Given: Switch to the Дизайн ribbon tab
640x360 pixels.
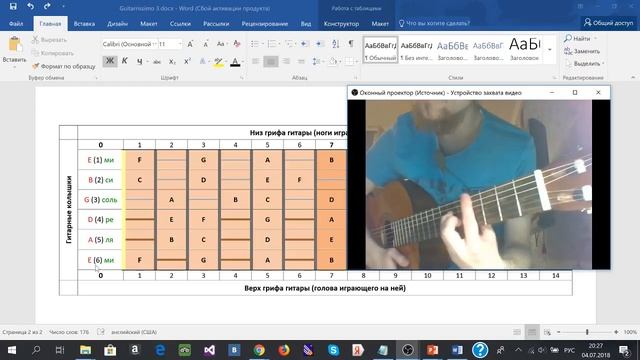Looking at the screenshot, I should [x=118, y=24].
